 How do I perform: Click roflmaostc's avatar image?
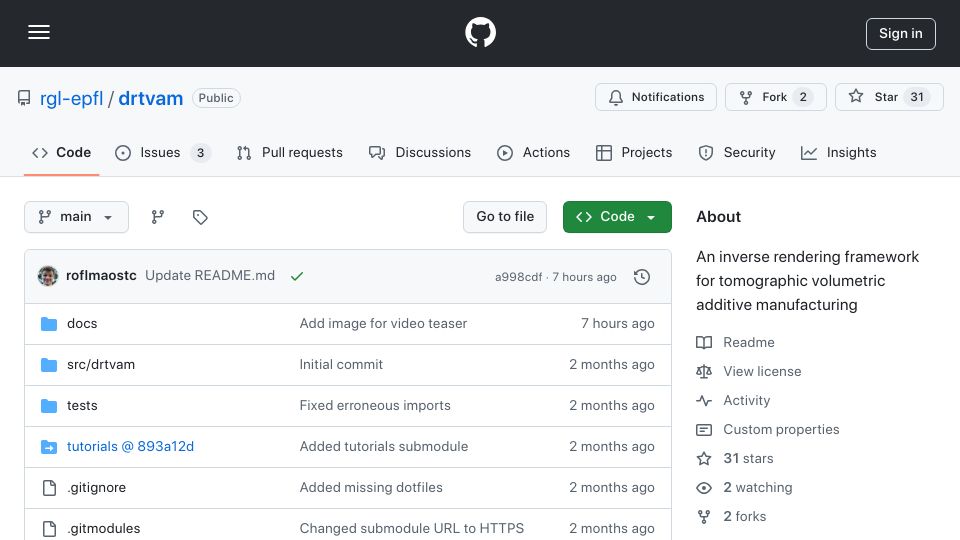[48, 276]
